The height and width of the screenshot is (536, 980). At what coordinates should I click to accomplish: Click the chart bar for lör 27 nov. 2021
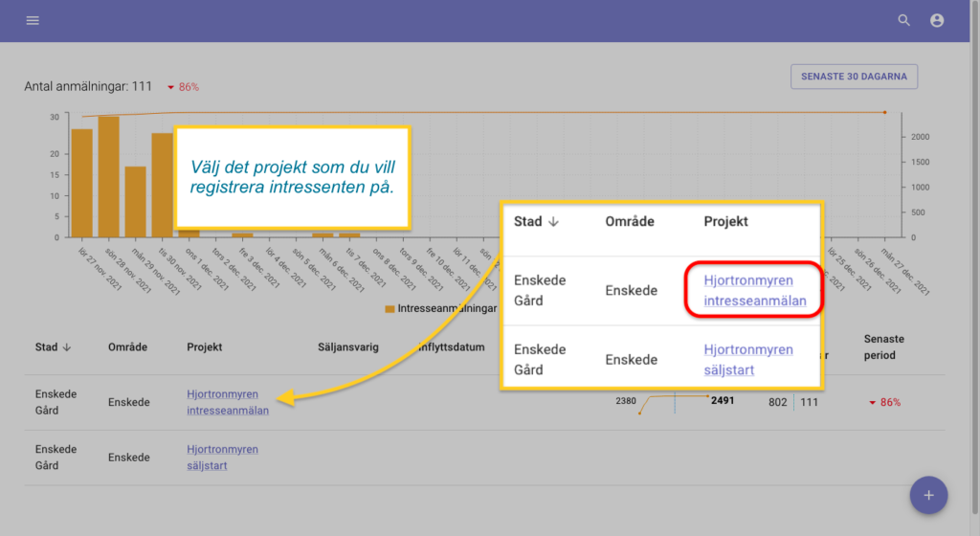81,182
